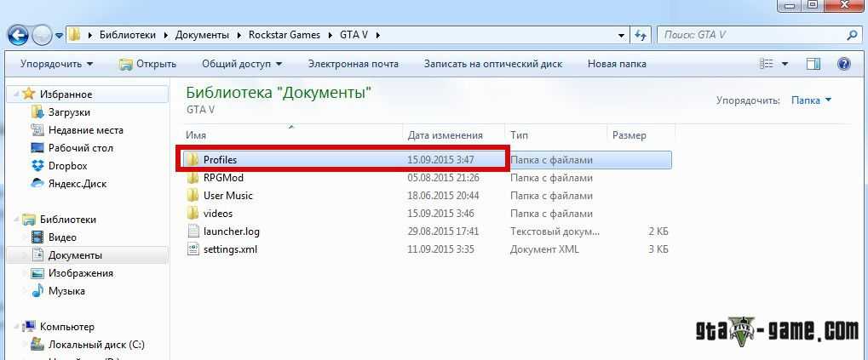Open the view options dropdown arrow
This screenshot has width=868, height=360.
(x=785, y=64)
